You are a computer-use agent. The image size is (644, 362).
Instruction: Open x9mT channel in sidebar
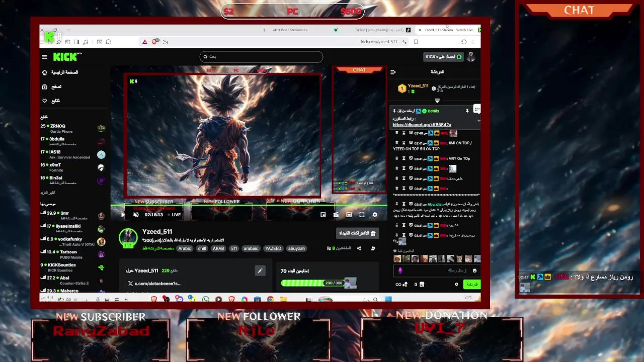[x=73, y=167]
